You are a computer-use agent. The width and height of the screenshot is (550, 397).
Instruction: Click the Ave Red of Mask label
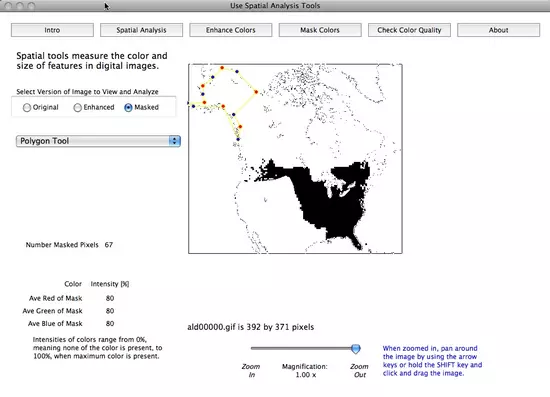[55, 298]
